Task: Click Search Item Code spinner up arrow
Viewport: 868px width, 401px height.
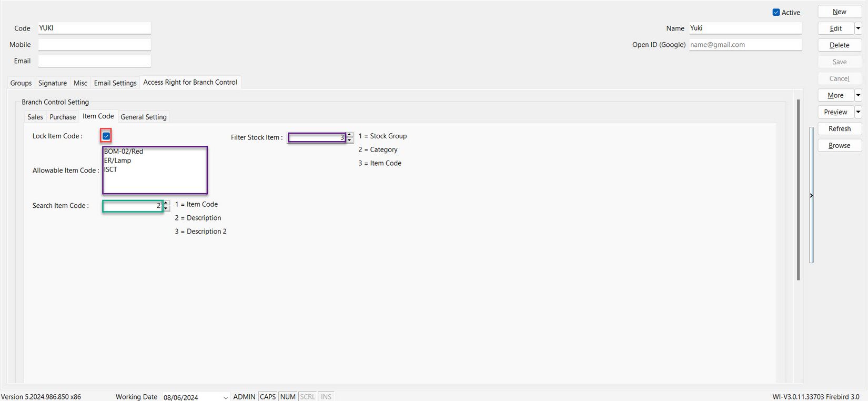Action: [x=166, y=203]
